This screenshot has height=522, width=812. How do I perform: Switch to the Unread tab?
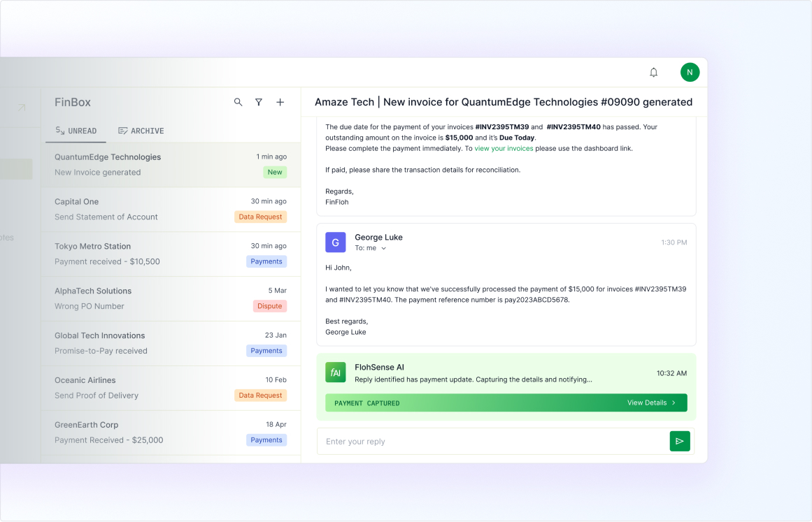(x=76, y=131)
